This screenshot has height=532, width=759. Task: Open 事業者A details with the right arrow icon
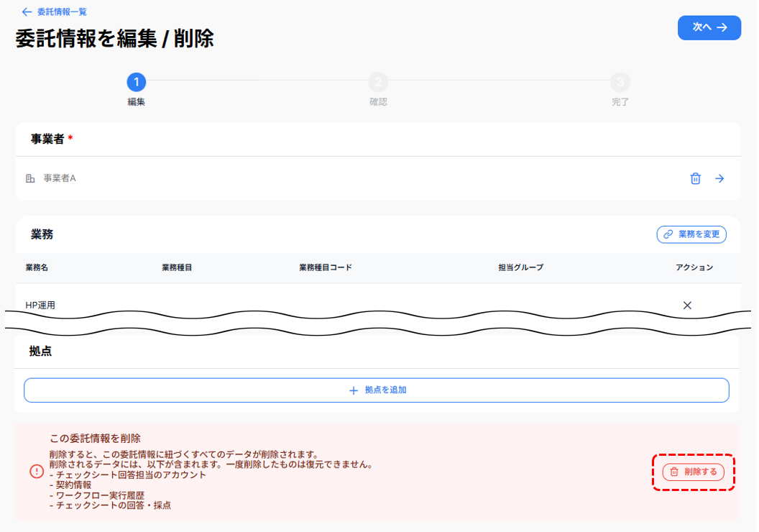pyautogui.click(x=719, y=178)
